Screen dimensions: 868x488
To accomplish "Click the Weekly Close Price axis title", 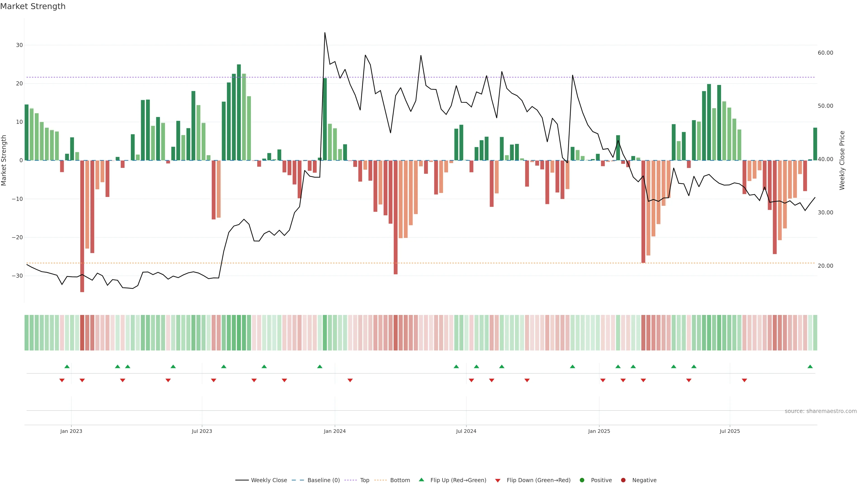I will [842, 160].
